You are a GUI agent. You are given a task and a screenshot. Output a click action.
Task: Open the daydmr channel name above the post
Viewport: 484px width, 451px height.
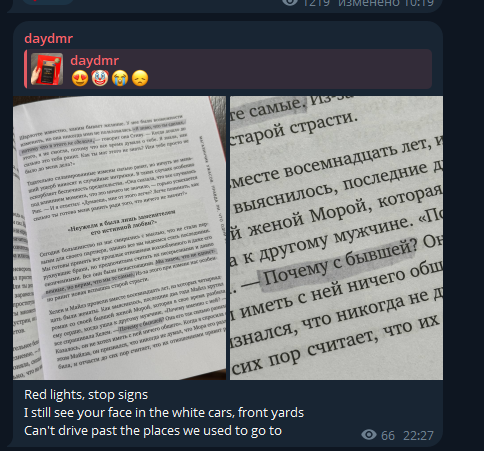coord(49,38)
